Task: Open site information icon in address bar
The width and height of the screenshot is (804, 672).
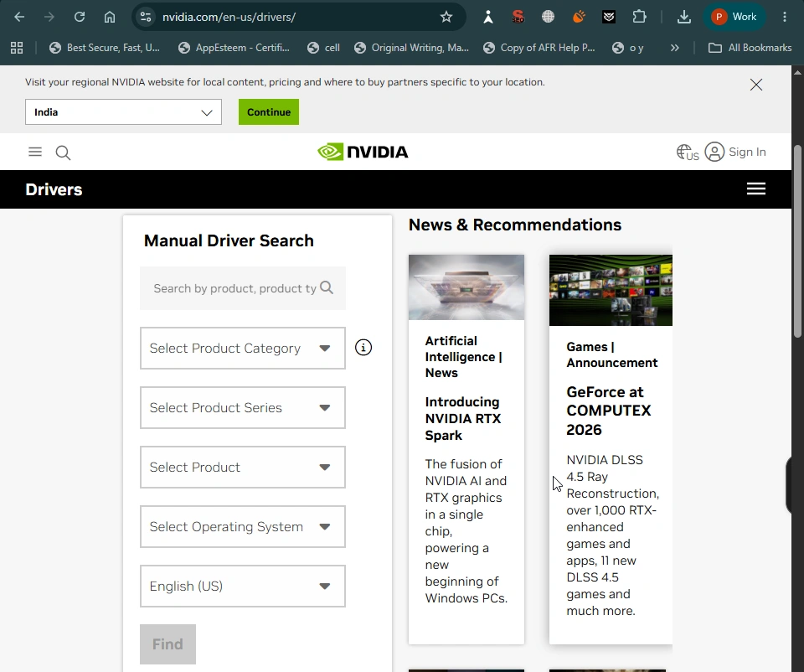Action: [146, 17]
